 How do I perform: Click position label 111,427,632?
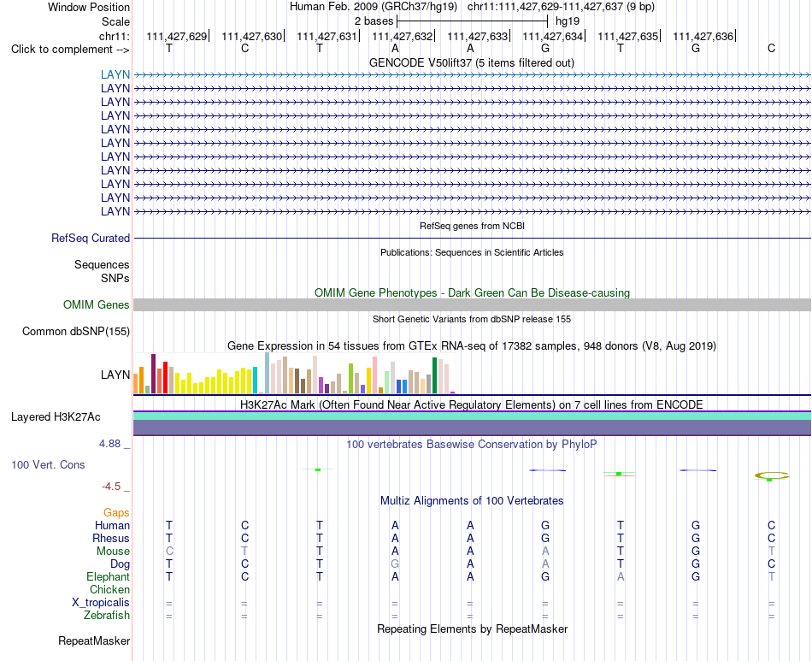403,36
